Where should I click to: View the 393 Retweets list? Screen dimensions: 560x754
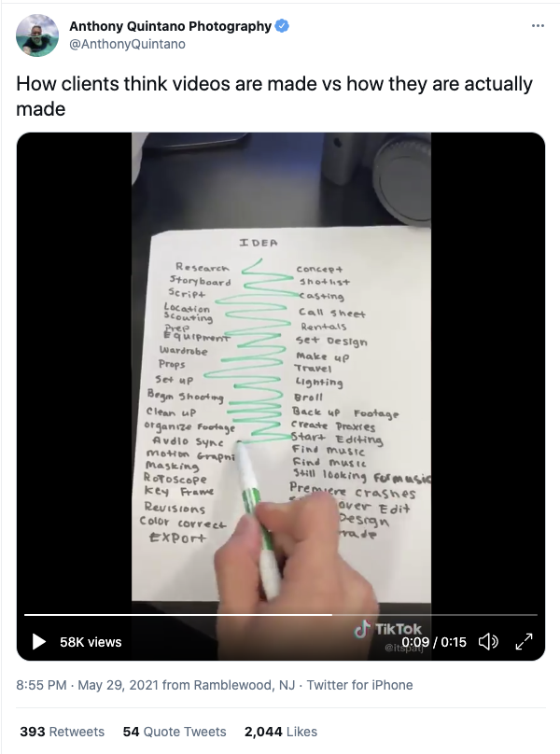[x=62, y=732]
